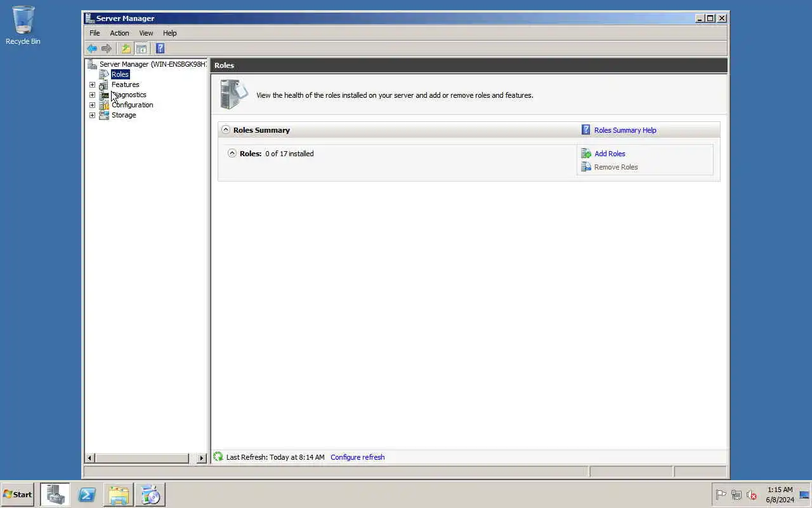
Task: Select Storage label in the tree
Action: click(x=124, y=115)
